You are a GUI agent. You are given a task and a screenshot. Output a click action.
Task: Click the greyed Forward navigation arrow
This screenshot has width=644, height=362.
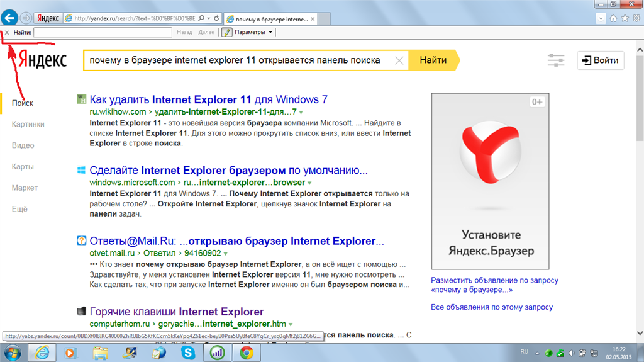click(26, 18)
